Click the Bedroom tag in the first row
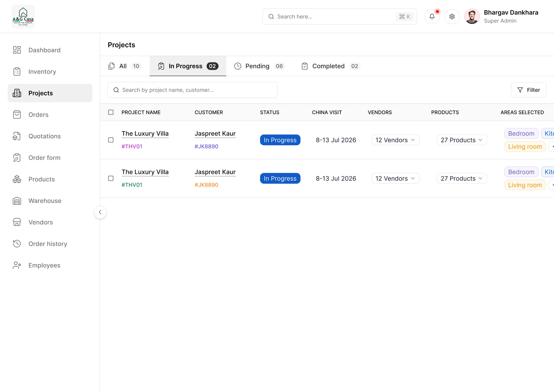Viewport: 554px width, 392px height. 521,133
